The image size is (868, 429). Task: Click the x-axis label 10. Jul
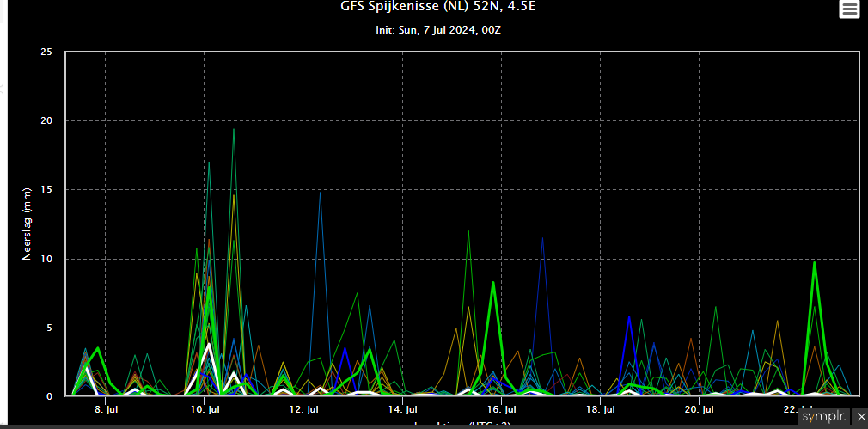tap(205, 410)
